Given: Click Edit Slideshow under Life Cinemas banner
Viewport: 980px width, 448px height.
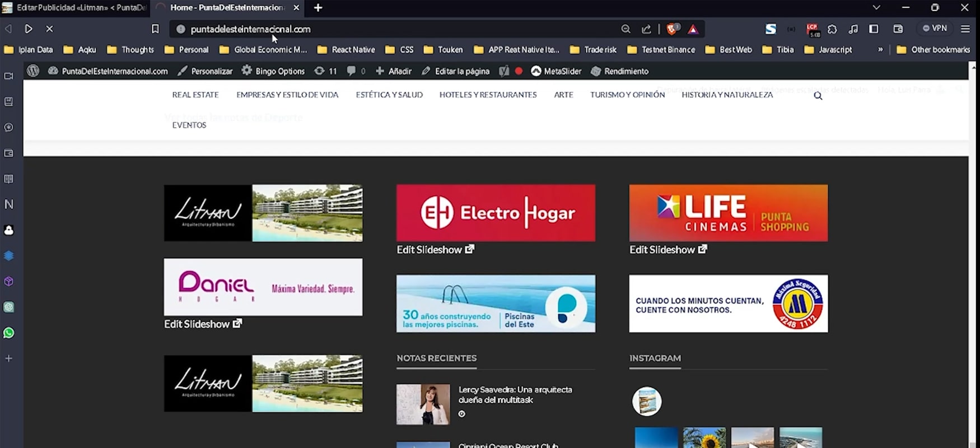Looking at the screenshot, I should point(668,249).
